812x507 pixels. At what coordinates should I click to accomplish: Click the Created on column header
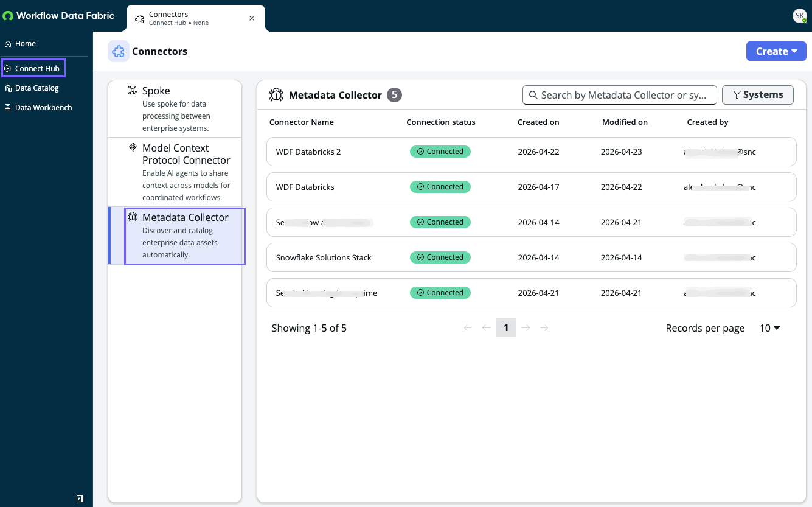[538, 122]
